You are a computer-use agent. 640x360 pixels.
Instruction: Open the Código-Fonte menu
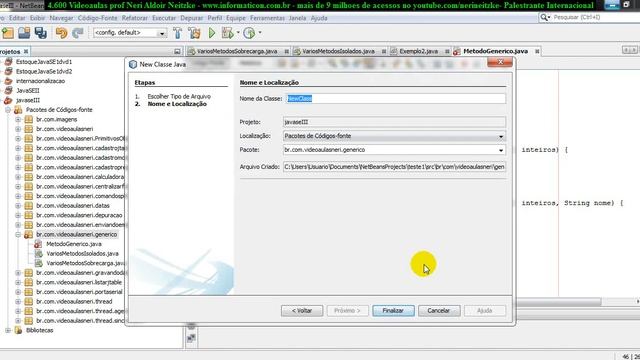(97, 18)
